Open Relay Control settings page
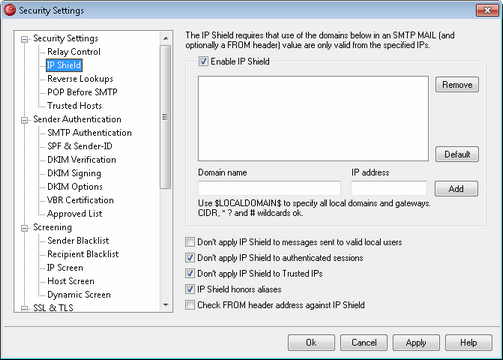Image resolution: width=503 pixels, height=360 pixels. [x=74, y=52]
